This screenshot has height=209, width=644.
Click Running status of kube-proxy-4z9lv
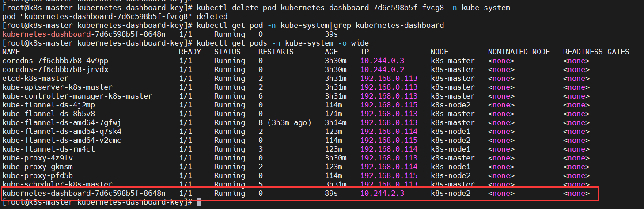click(x=230, y=158)
